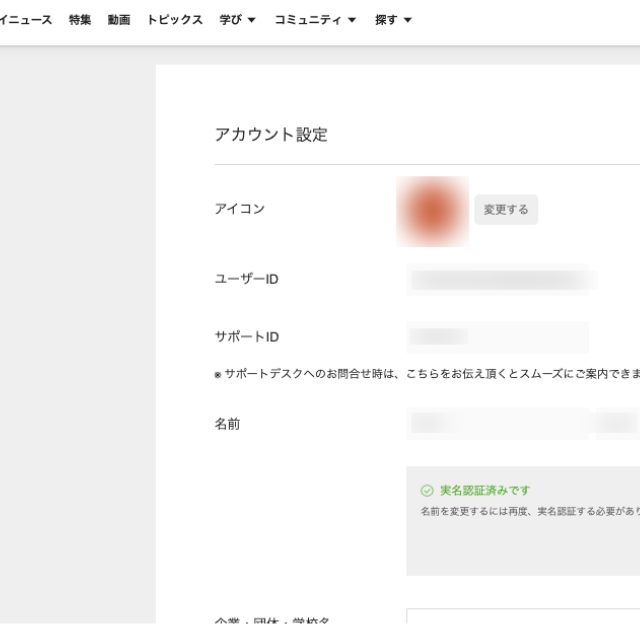Focus the first 名前 input field

[496, 424]
